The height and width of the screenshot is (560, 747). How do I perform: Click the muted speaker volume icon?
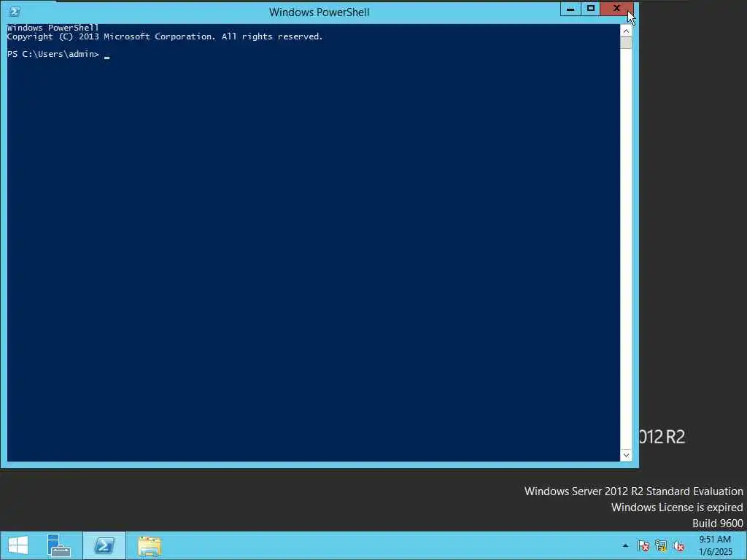[x=678, y=545]
